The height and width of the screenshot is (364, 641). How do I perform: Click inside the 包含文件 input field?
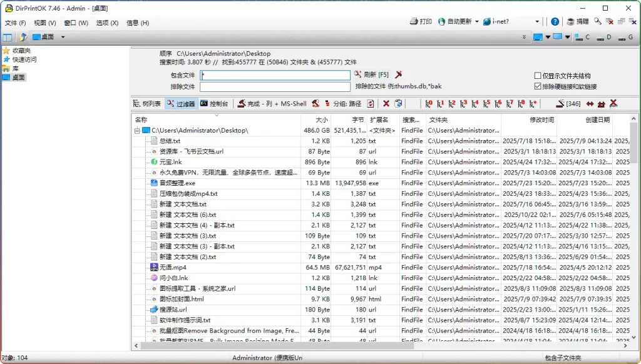click(275, 74)
